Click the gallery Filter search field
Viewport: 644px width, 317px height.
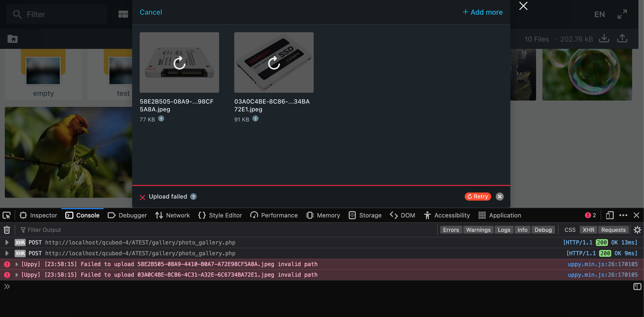point(57,14)
